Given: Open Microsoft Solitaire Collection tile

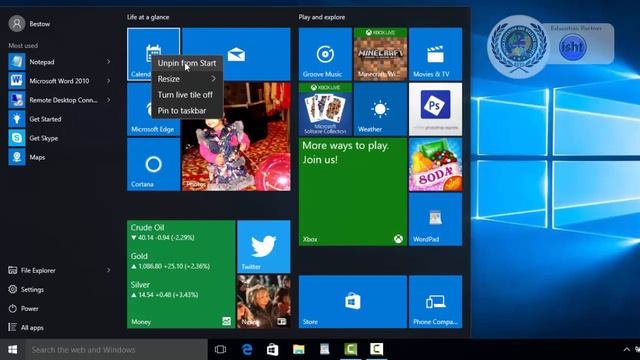Looking at the screenshot, I should tap(325, 109).
